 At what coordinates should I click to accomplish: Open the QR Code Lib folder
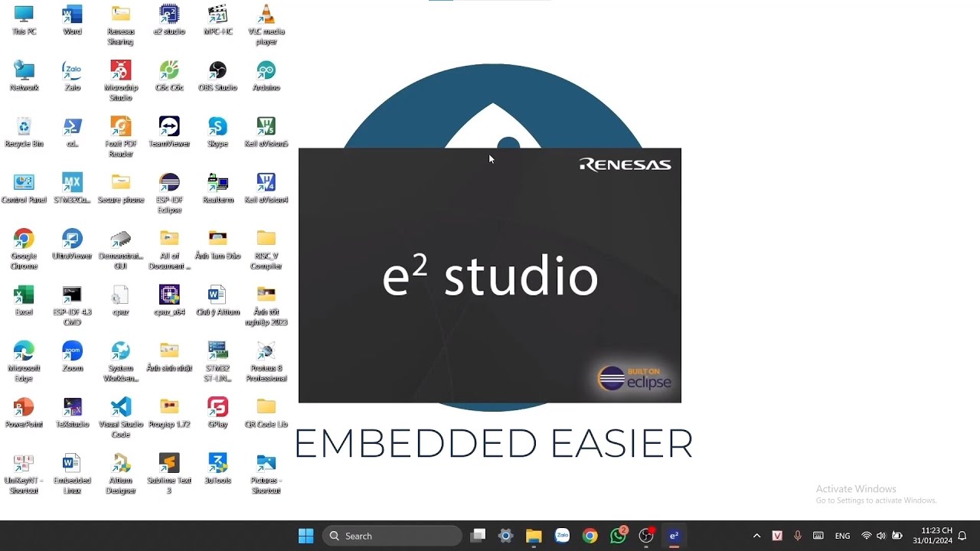tap(266, 412)
